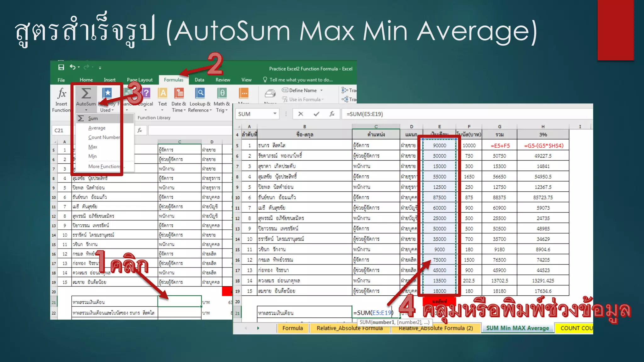Click the Name Manager icon
This screenshot has height=362, width=644.
click(270, 94)
